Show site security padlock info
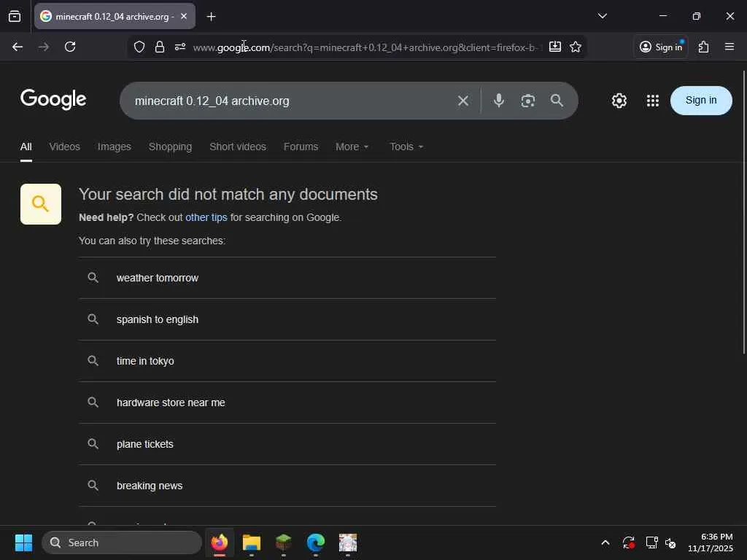 coord(160,47)
